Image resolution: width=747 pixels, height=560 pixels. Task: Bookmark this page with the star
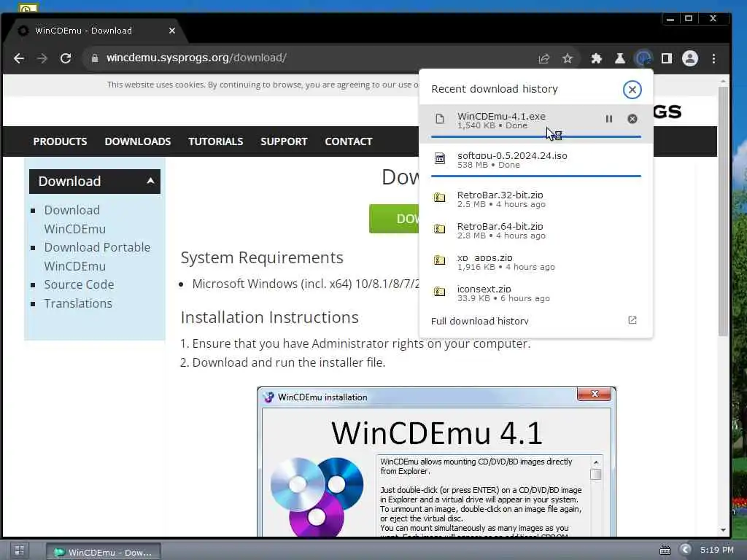(567, 58)
